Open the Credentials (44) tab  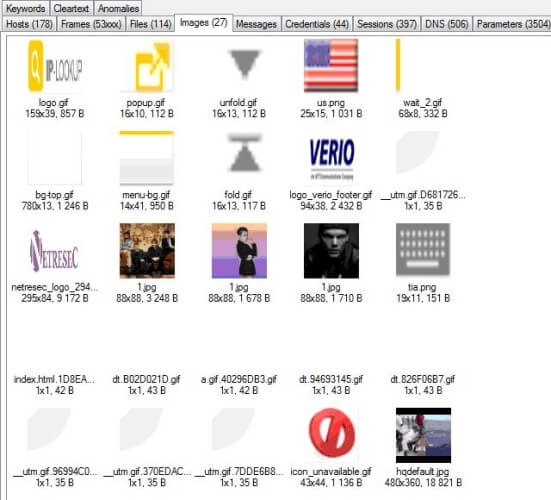(x=317, y=24)
